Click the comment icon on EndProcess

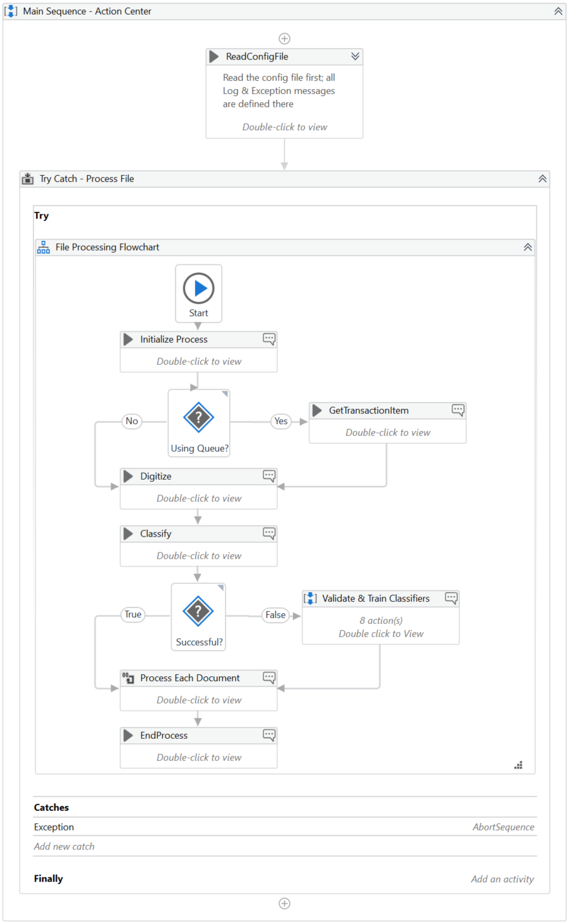(x=269, y=735)
